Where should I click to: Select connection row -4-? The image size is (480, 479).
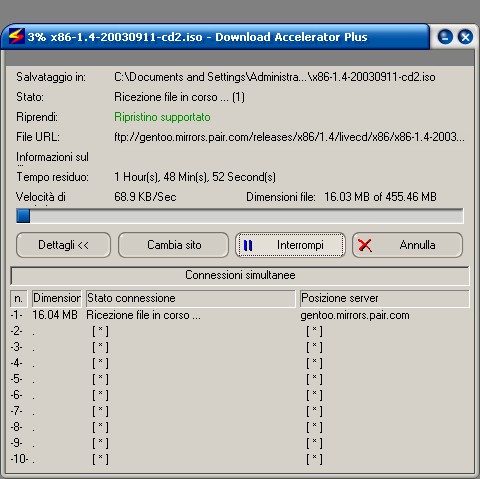pyautogui.click(x=16, y=363)
